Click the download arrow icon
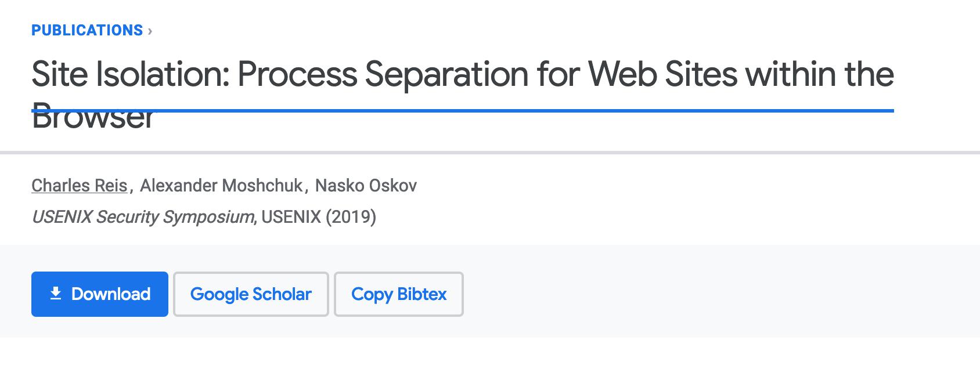 (56, 294)
